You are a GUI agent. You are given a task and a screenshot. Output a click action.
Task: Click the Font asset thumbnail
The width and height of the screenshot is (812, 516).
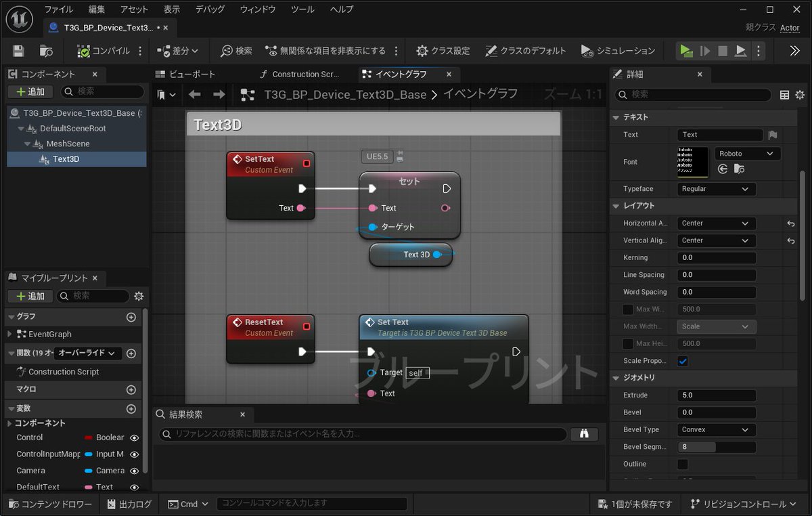pos(693,163)
